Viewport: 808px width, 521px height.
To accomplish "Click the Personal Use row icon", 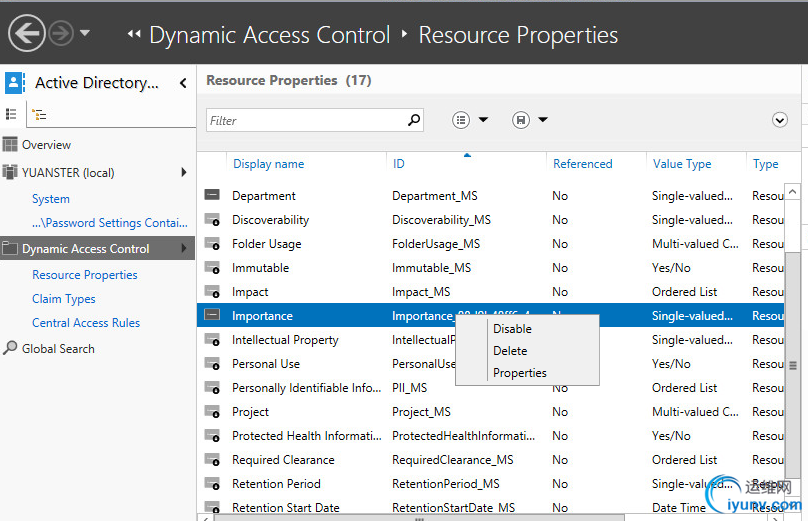I will pyautogui.click(x=212, y=364).
